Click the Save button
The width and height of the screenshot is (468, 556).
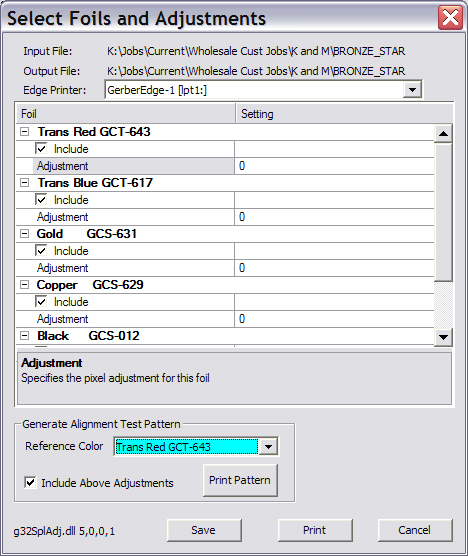click(x=204, y=530)
